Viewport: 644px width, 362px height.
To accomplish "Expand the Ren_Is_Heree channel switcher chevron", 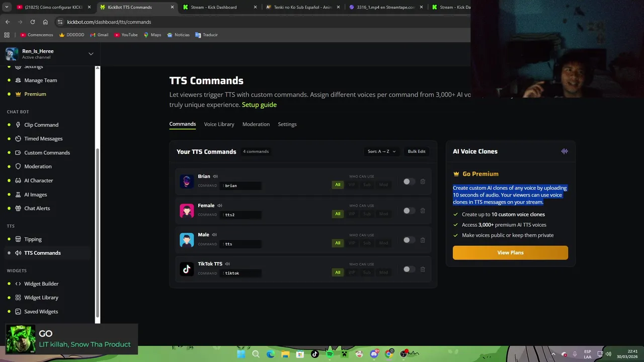I will (91, 54).
